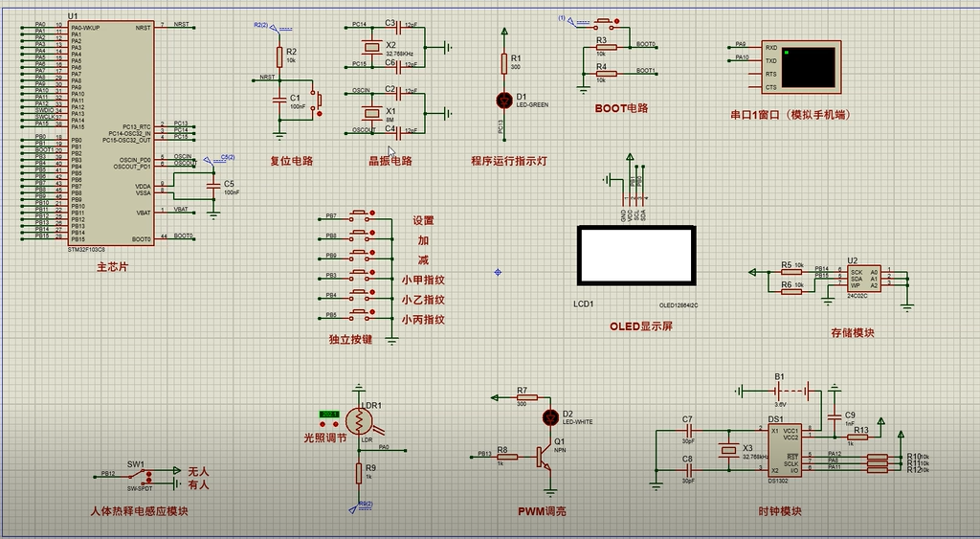Select the D1 LED-GREEN indicator
Image resolution: width=980 pixels, height=539 pixels.
pos(503,101)
